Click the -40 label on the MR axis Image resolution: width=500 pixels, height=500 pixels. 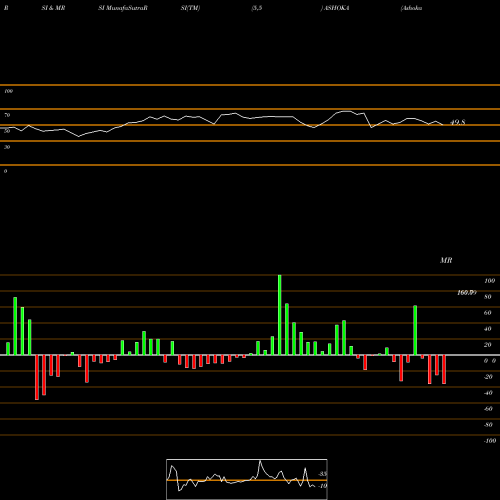(x=488, y=393)
